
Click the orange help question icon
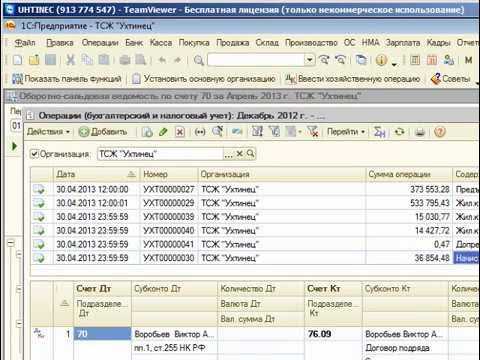click(x=440, y=132)
